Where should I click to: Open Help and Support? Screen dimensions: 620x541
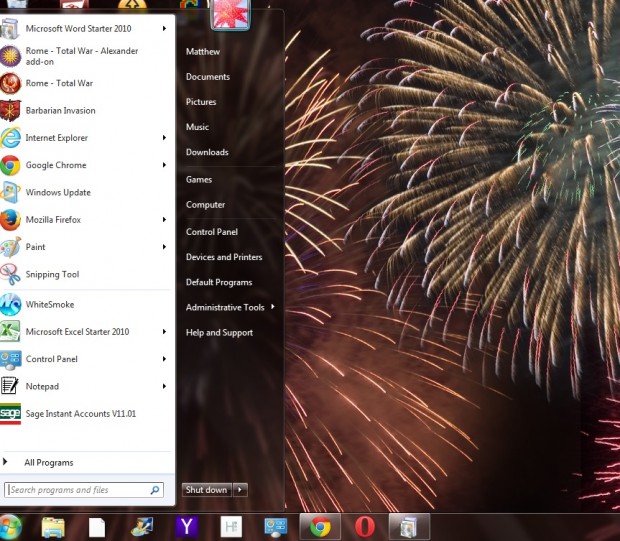(219, 333)
